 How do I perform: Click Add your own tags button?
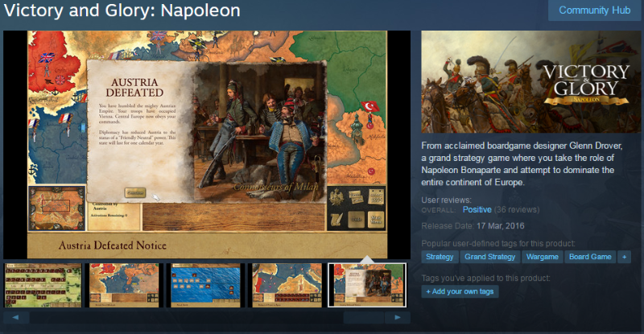(460, 291)
